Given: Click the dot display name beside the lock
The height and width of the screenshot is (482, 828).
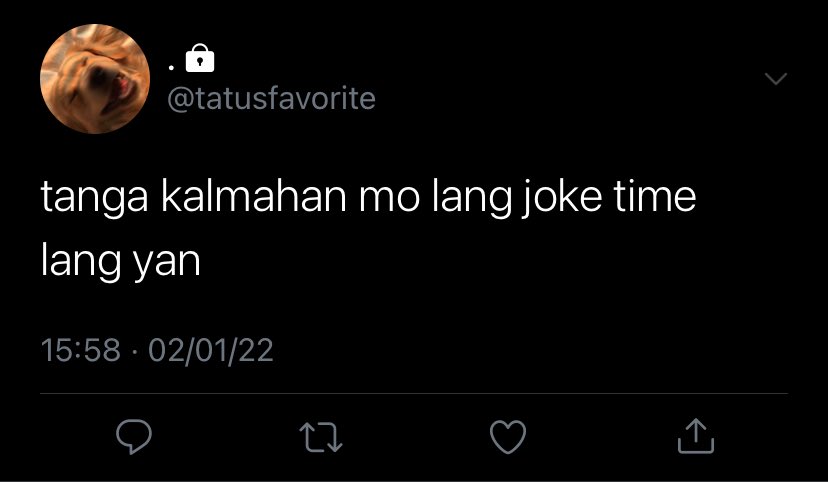Looking at the screenshot, I should point(171,68).
